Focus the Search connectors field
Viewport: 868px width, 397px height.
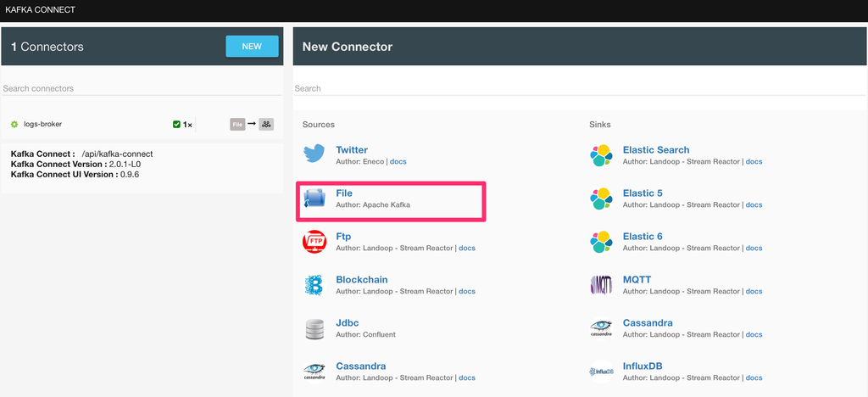point(142,88)
